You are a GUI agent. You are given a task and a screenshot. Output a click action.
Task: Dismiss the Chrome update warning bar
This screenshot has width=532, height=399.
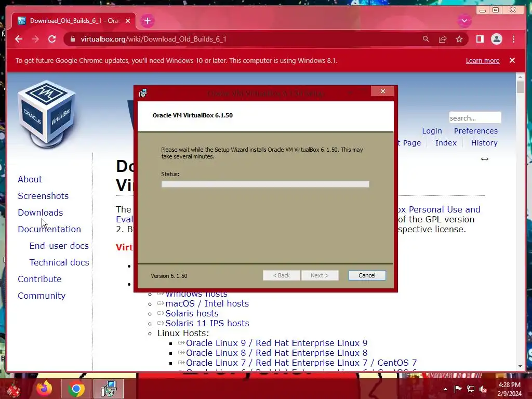point(512,60)
